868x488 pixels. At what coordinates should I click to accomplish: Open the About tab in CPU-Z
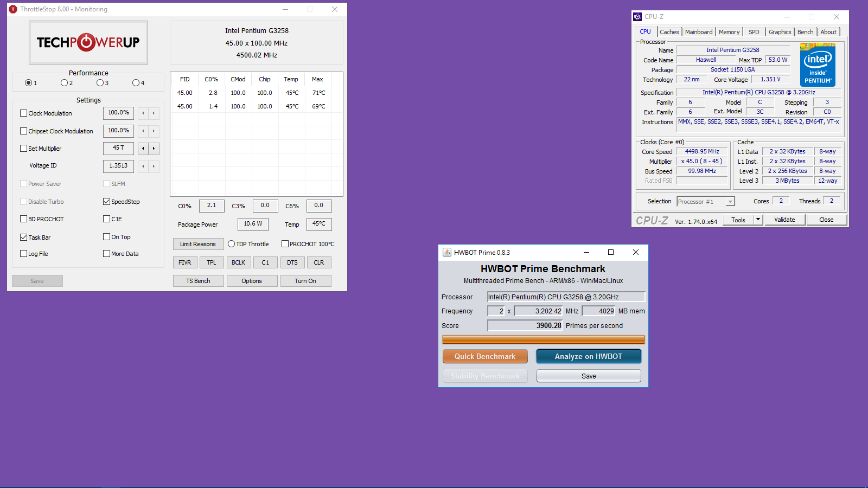point(828,32)
